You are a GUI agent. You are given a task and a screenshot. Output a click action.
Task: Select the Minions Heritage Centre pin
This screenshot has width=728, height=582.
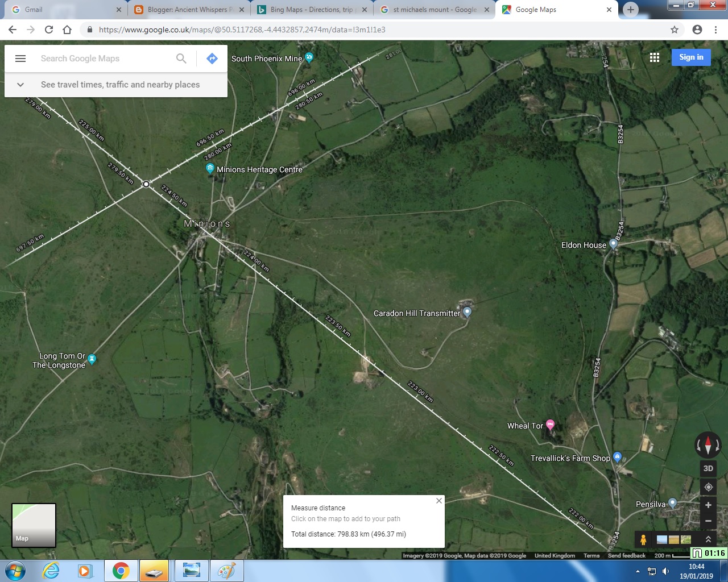pyautogui.click(x=209, y=168)
